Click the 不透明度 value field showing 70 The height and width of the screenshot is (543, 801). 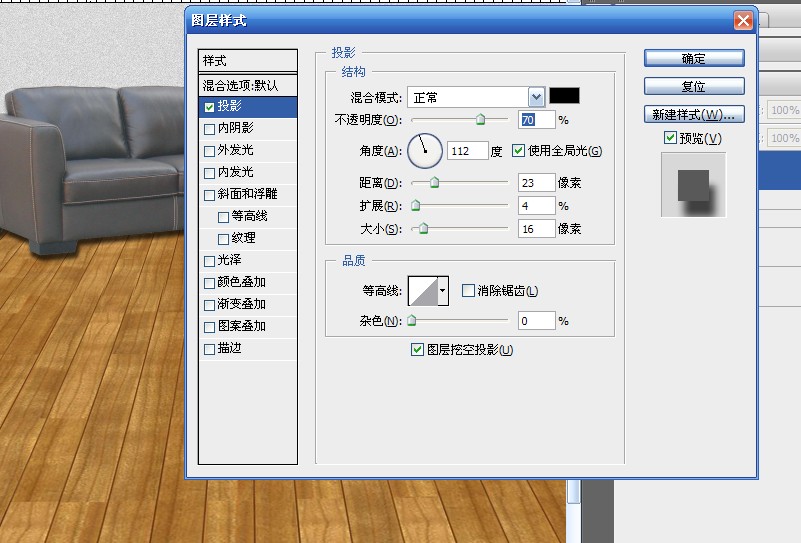pos(536,120)
